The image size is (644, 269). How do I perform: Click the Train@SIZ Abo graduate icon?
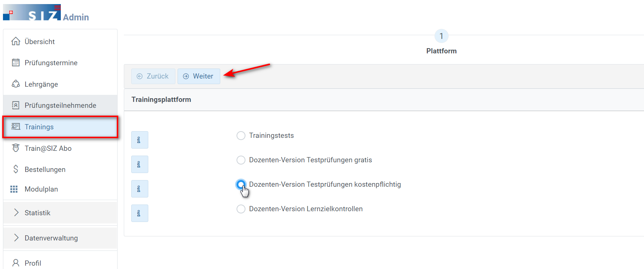click(x=16, y=148)
